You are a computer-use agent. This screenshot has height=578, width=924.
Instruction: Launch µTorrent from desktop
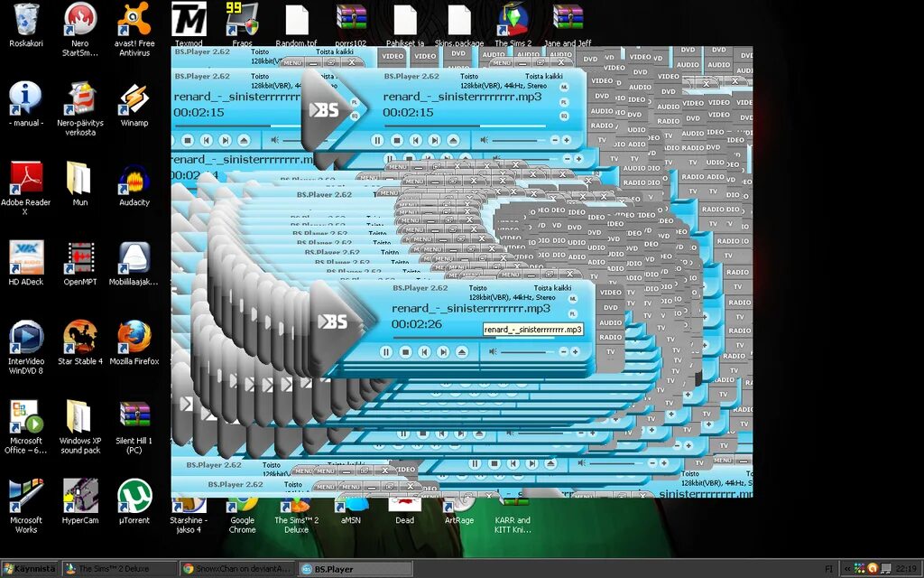pyautogui.click(x=134, y=500)
